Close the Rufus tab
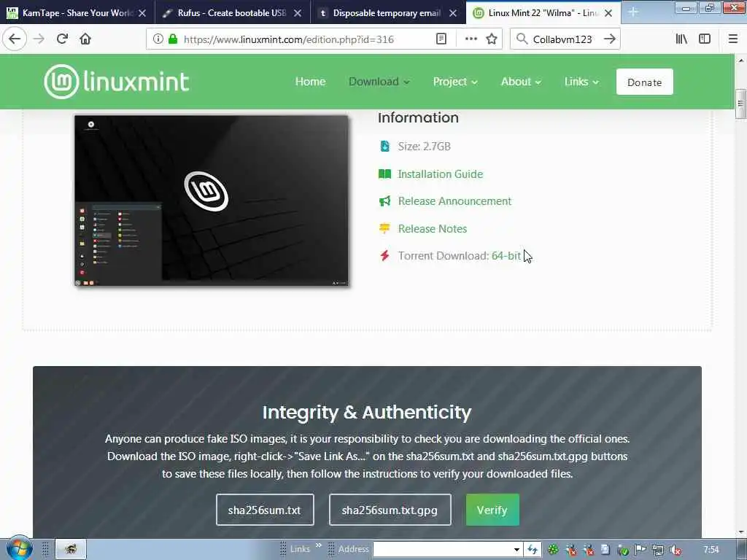Image resolution: width=747 pixels, height=560 pixels. [298, 13]
